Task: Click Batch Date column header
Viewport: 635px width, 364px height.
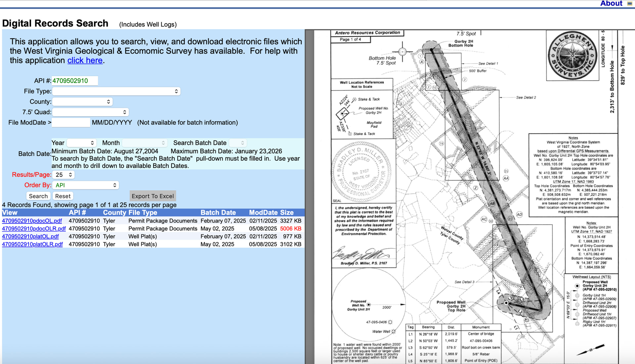Action: 218,213
